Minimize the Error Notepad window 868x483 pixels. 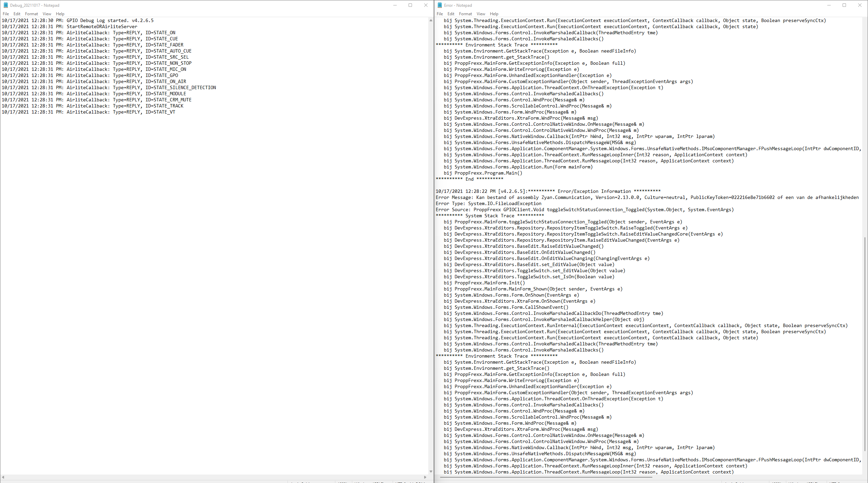[x=829, y=5]
